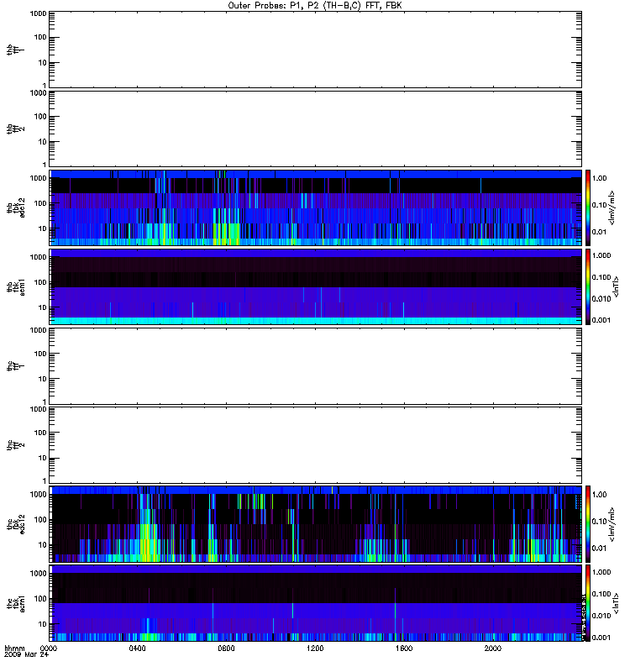Click the "thb fbk scm1" y-axis label
630x672 pixels.
(x=16, y=286)
